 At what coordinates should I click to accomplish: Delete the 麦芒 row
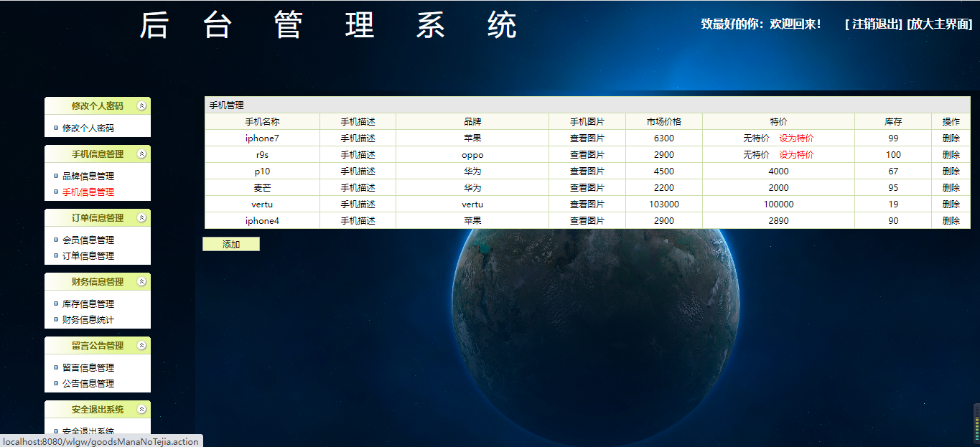click(951, 187)
